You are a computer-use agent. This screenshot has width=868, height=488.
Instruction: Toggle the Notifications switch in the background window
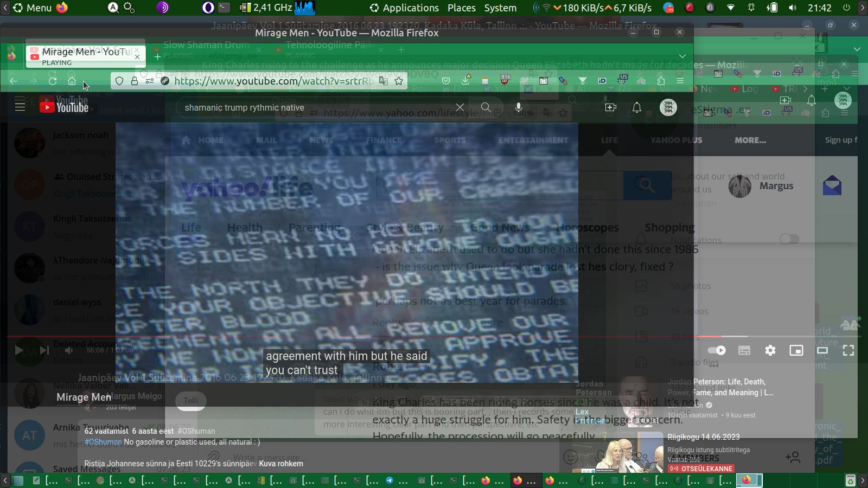point(789,239)
